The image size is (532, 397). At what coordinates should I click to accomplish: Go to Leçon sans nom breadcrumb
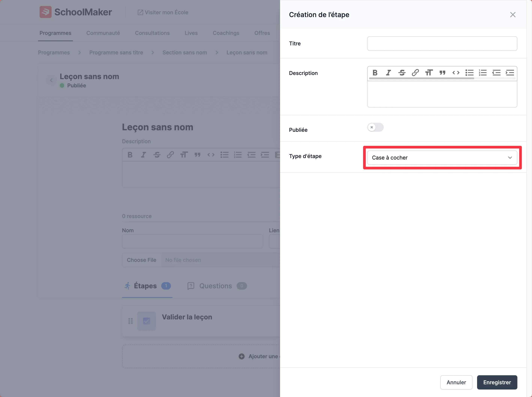pos(247,52)
